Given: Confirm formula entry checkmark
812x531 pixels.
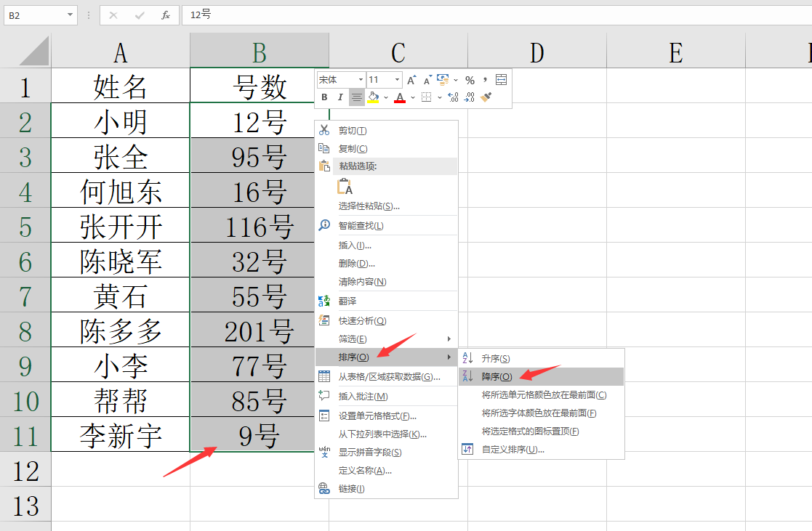Looking at the screenshot, I should click(x=140, y=15).
